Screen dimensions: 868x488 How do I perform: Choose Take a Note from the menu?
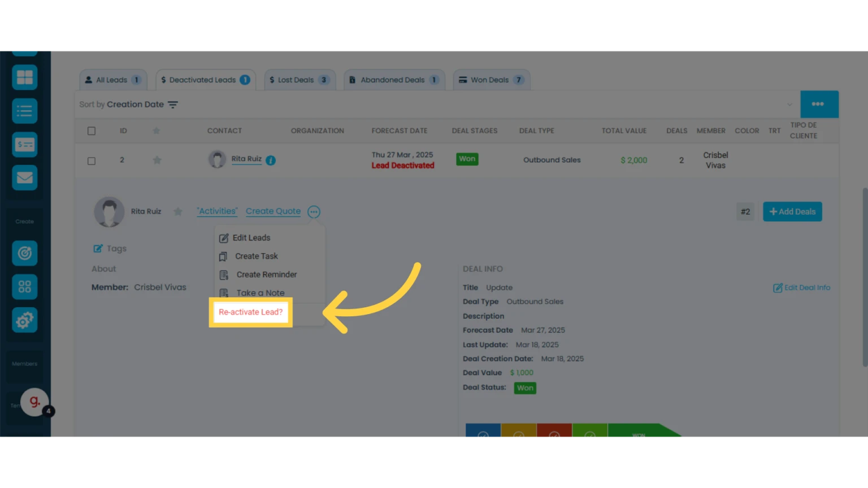point(252,293)
